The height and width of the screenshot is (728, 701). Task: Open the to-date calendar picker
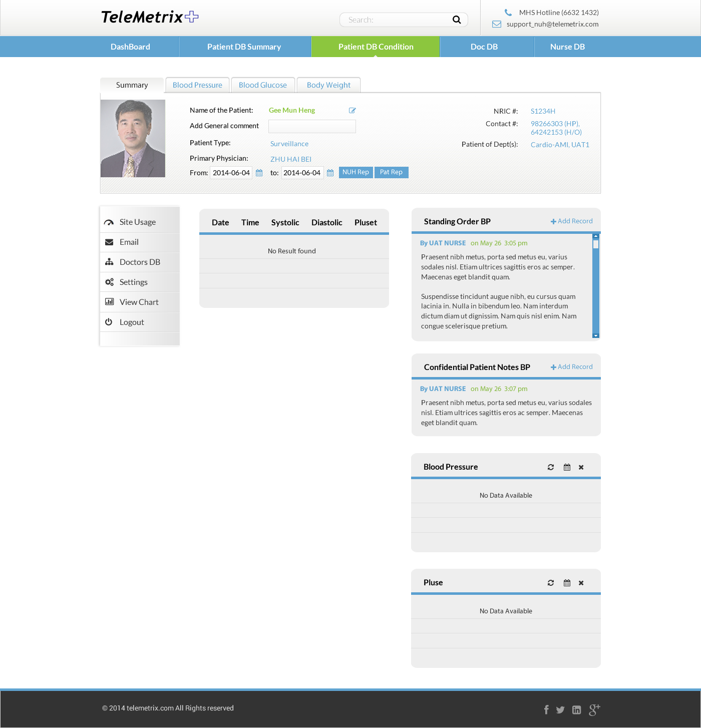pos(330,173)
